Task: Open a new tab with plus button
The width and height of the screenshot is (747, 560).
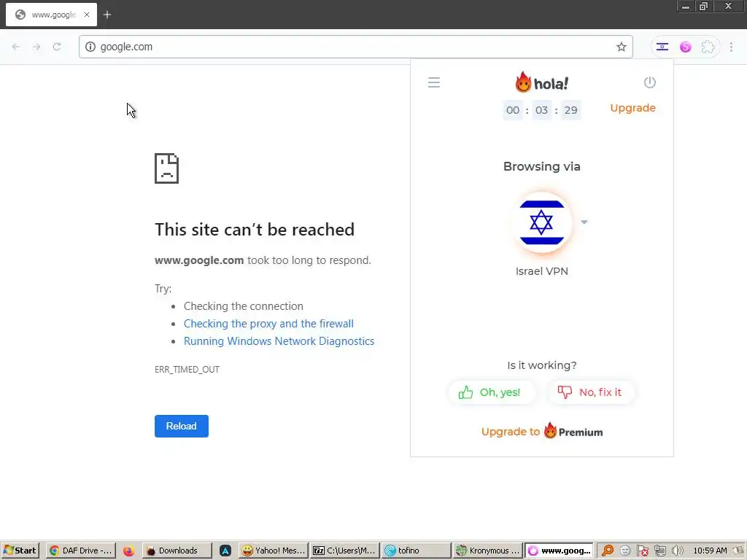Action: (x=107, y=15)
